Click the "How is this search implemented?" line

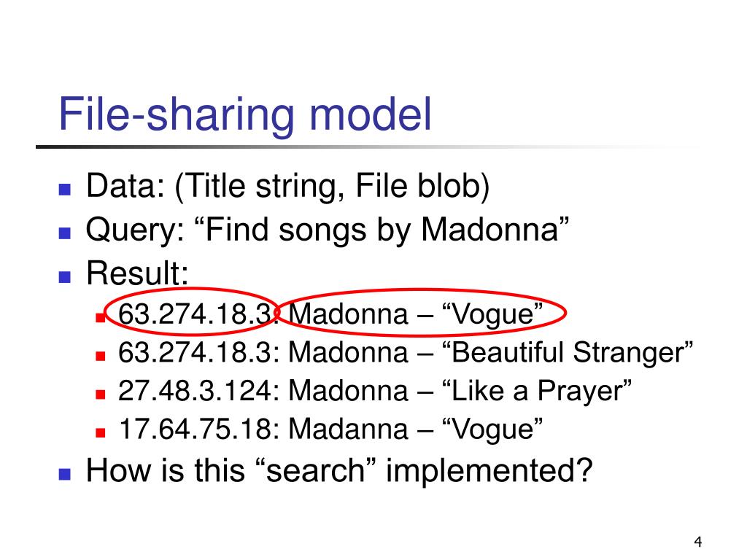click(x=339, y=472)
